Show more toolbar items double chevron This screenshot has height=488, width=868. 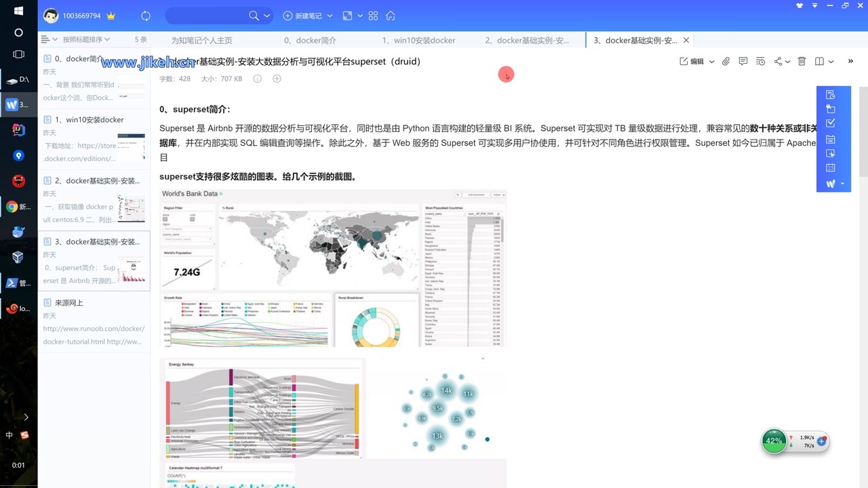coord(850,61)
